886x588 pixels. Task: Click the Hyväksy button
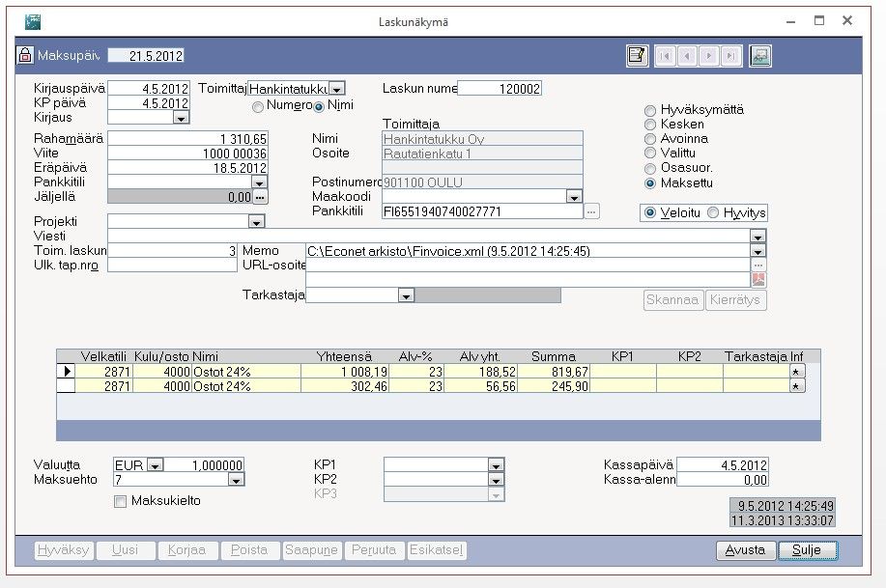coord(63,550)
